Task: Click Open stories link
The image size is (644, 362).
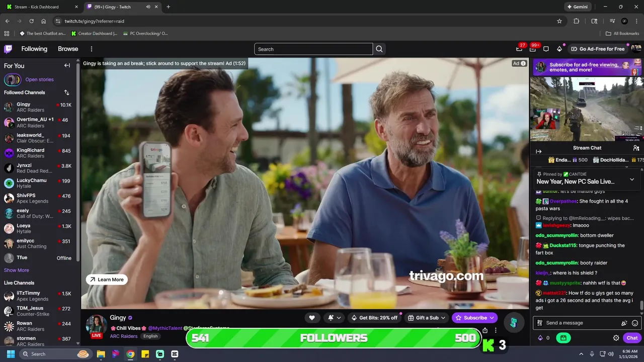Action: [39, 79]
